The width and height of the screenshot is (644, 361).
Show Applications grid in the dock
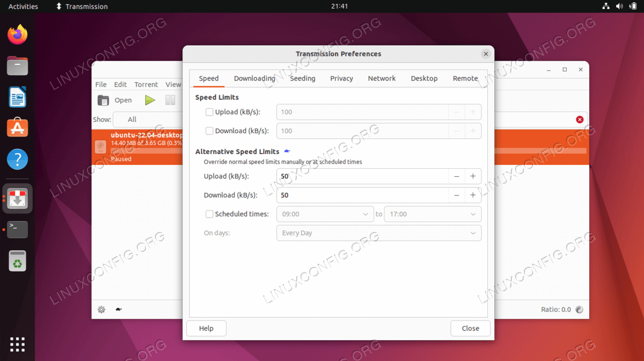point(18,344)
